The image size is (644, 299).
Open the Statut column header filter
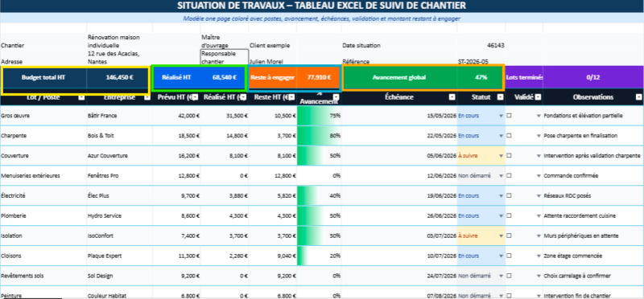tap(500, 97)
